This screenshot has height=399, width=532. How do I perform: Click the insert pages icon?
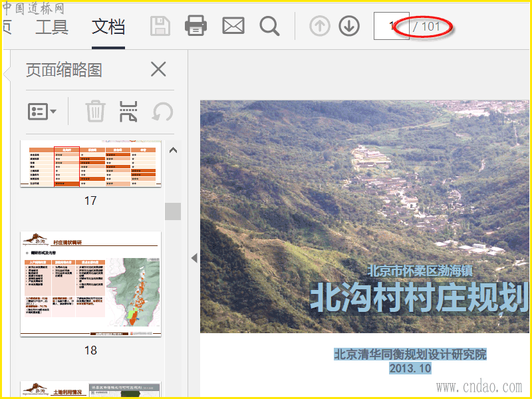(x=128, y=111)
